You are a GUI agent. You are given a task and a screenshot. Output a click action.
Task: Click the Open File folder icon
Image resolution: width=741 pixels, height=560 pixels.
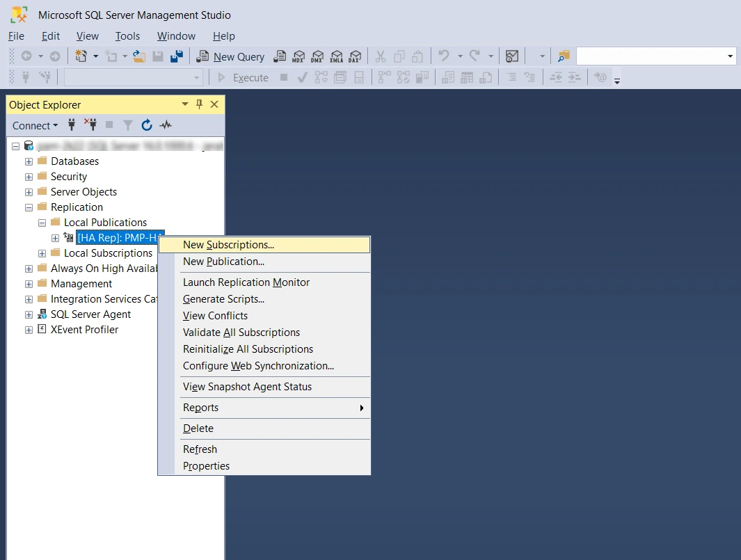click(x=139, y=56)
